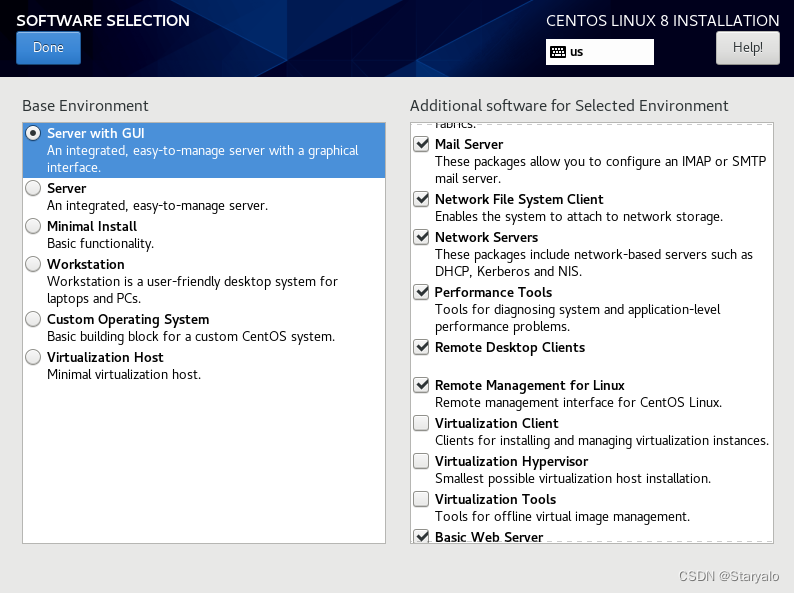Toggle Remote Management for Linux checkbox
The width and height of the screenshot is (794, 593).
(x=421, y=385)
